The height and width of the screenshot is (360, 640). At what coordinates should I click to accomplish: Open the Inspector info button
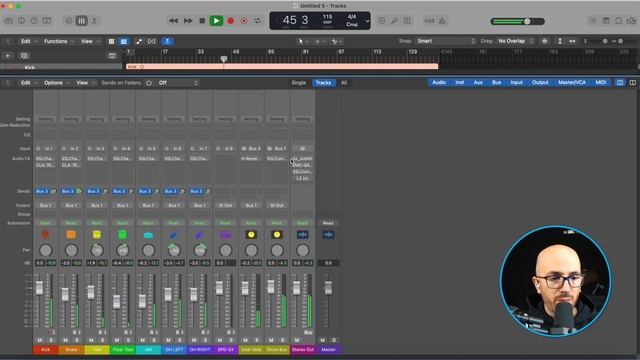pyautogui.click(x=21, y=21)
